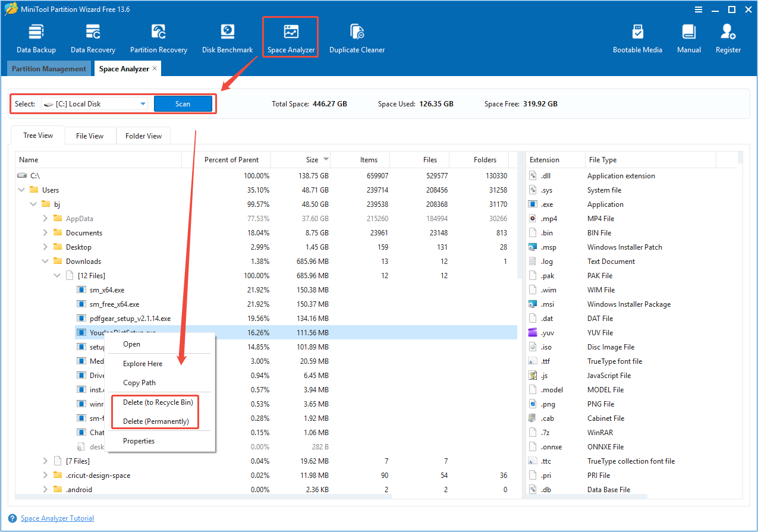Collapse the Downloads folder
Viewport: 758px width, 532px height.
[45, 261]
